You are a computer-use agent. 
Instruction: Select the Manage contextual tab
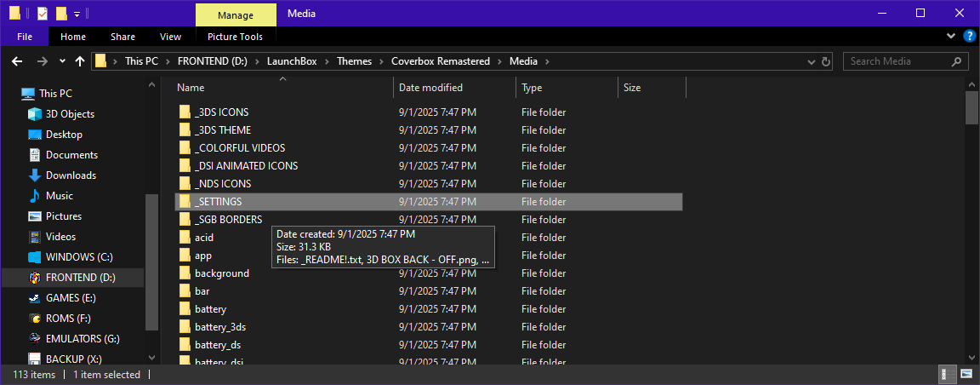point(236,14)
